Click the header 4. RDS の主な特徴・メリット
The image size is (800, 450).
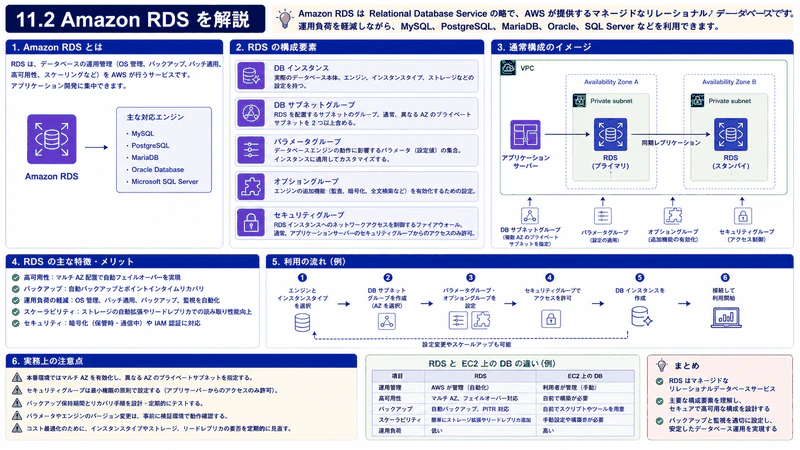[72, 261]
